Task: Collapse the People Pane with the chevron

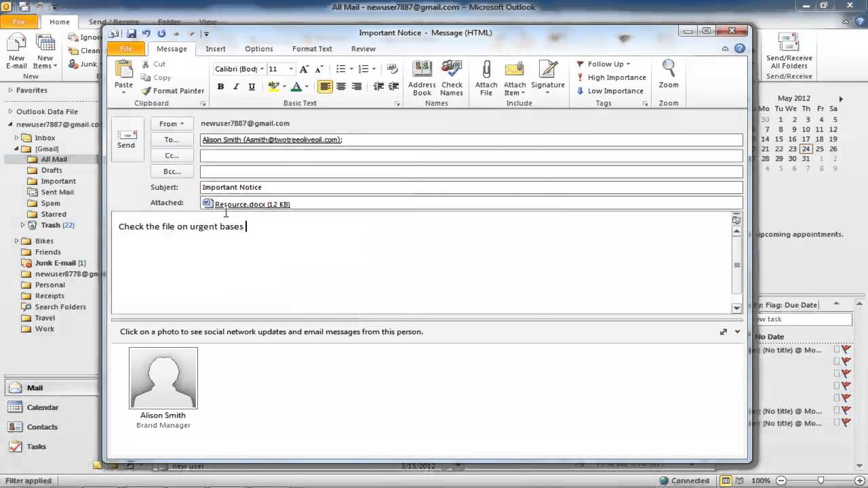Action: coord(737,332)
